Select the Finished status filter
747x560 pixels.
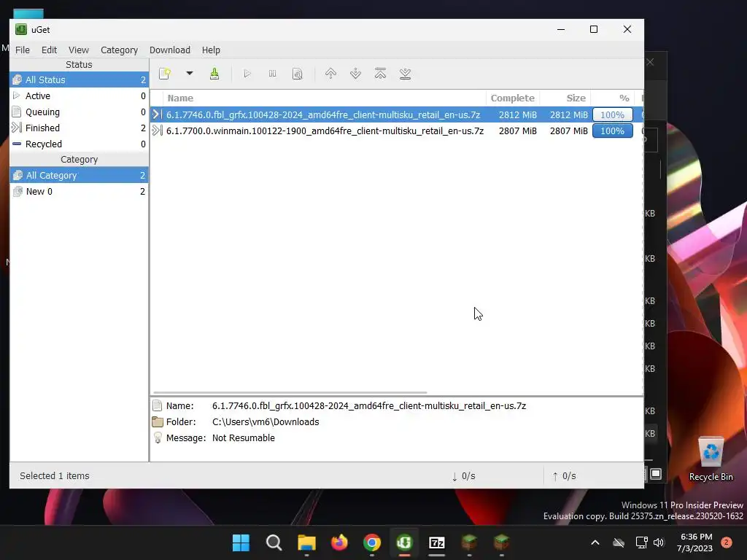[x=79, y=128]
